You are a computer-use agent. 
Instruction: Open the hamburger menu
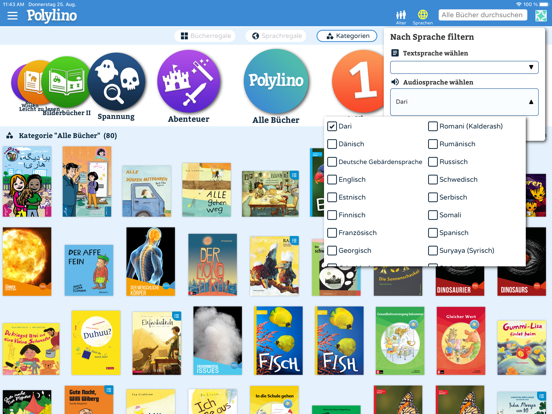12,15
